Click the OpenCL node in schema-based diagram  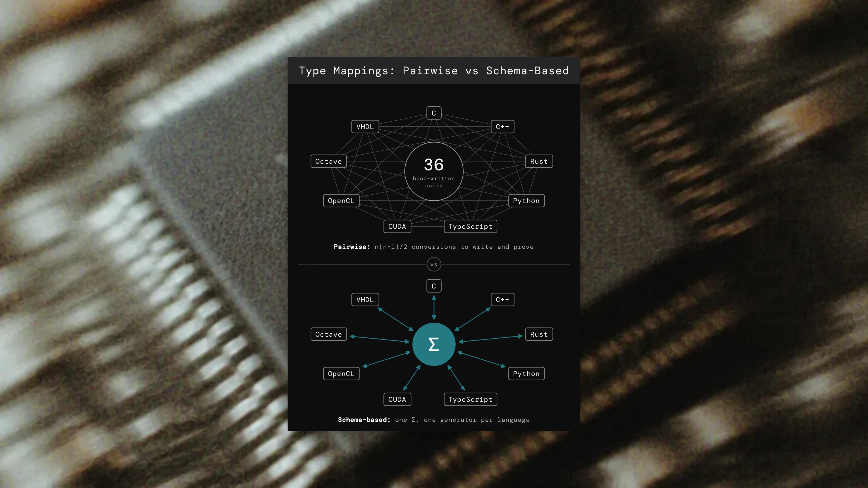point(341,374)
